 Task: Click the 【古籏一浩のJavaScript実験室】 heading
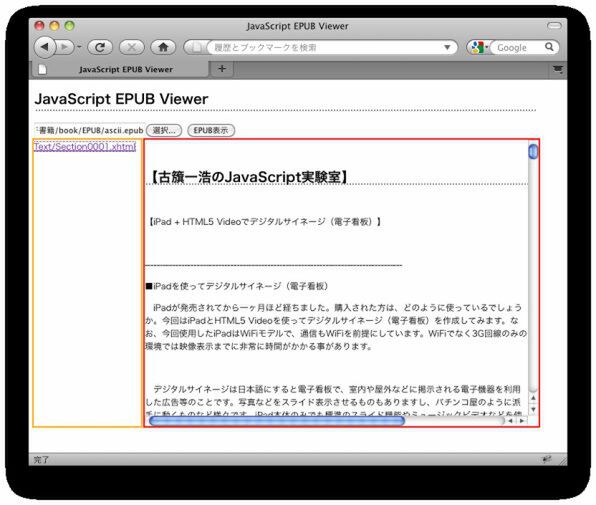(247, 177)
